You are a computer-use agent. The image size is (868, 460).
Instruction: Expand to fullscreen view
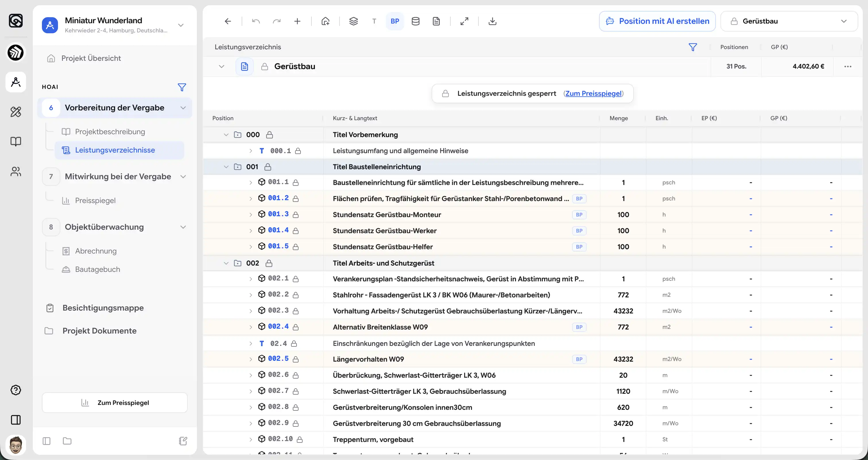[464, 21]
